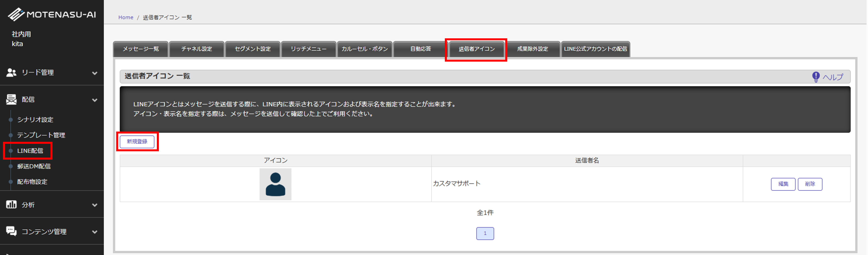Click 削除 for カスタマサポート
Image resolution: width=868 pixels, height=255 pixels.
[810, 184]
